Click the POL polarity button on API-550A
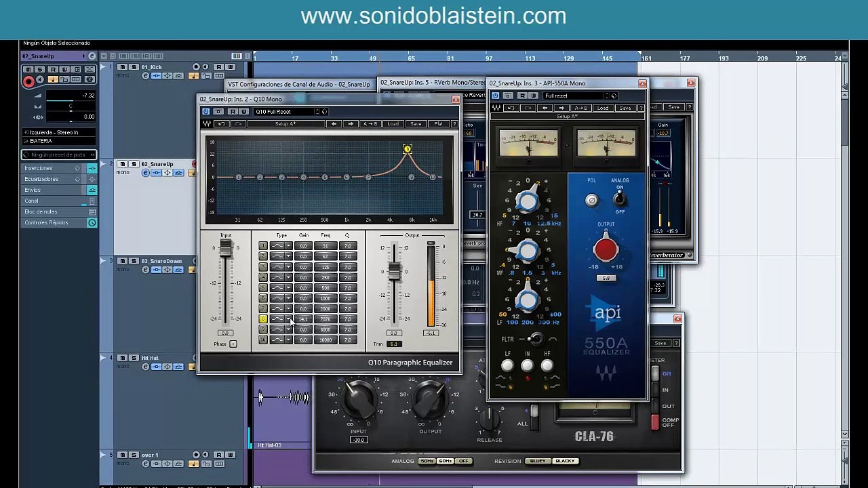Viewport: 868px width, 488px height. [591, 201]
